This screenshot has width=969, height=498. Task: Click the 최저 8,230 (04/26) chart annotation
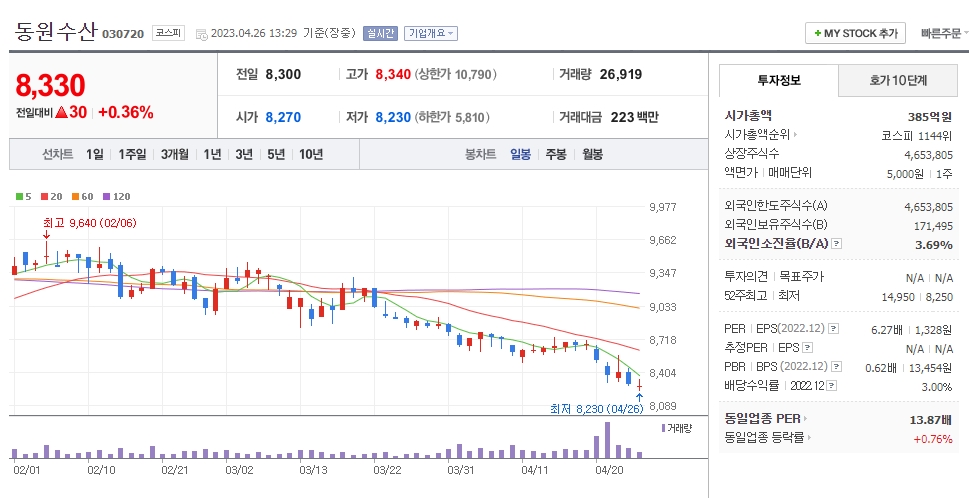[x=596, y=409]
